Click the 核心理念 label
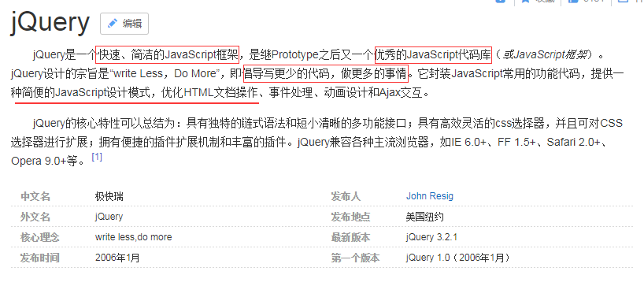 [x=40, y=237]
